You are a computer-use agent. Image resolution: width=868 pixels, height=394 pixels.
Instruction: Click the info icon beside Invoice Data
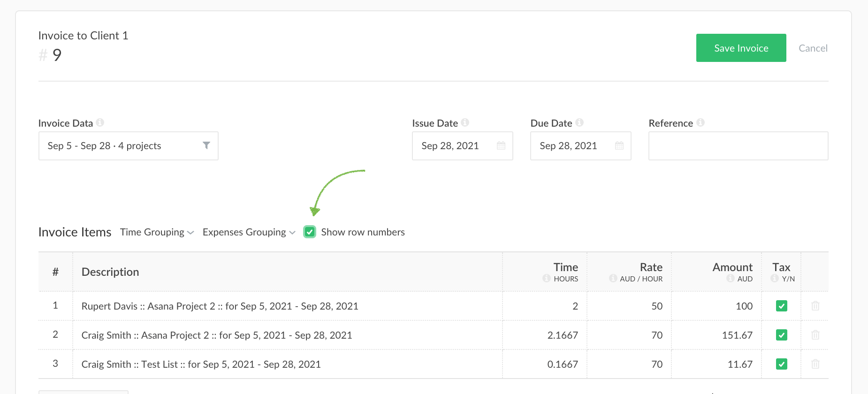point(100,122)
